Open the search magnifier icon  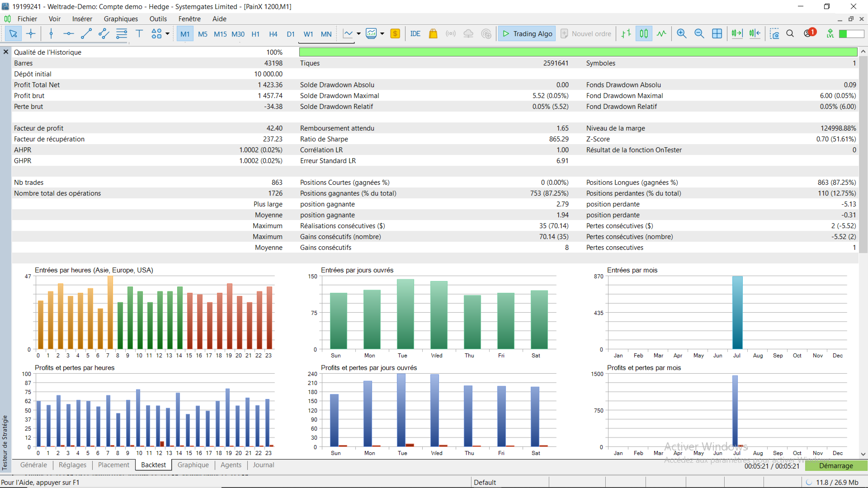(790, 34)
